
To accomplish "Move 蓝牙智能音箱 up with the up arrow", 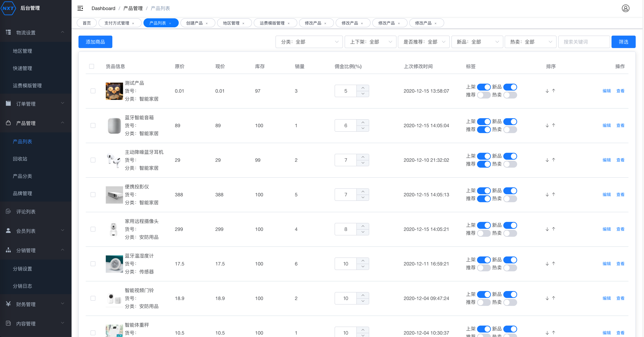I will click(553, 125).
